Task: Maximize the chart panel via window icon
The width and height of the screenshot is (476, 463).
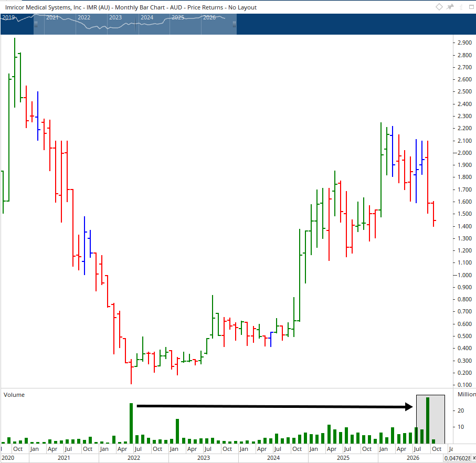Action: (472, 7)
